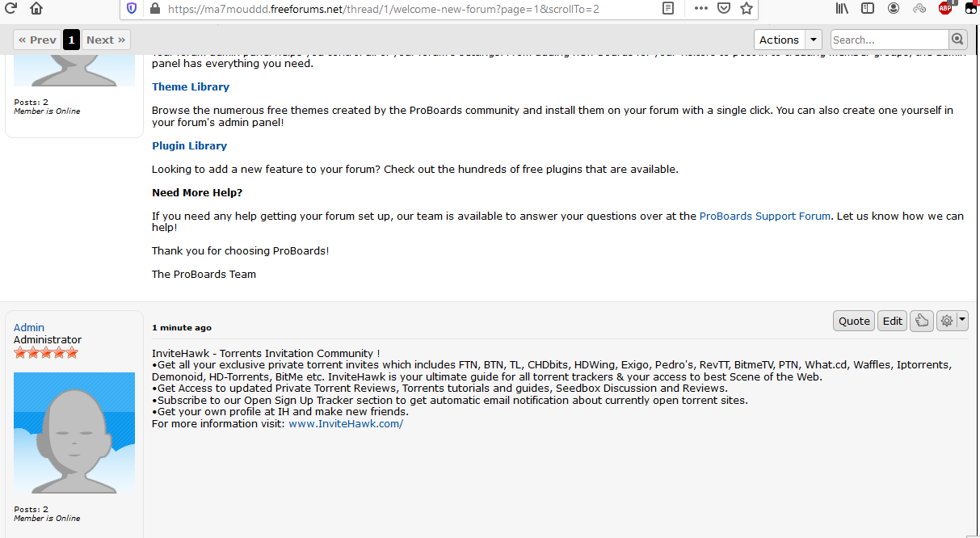Open the Plugin Library link
This screenshot has width=980, height=538.
pyautogui.click(x=189, y=145)
